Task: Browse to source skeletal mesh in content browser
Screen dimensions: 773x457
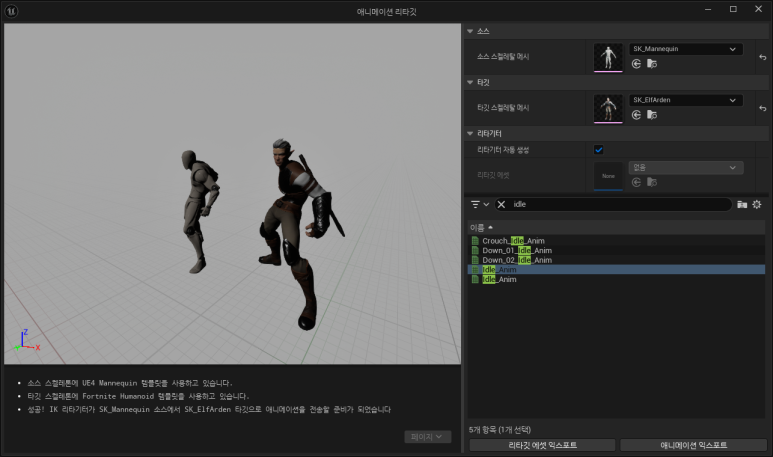Action: (652, 64)
